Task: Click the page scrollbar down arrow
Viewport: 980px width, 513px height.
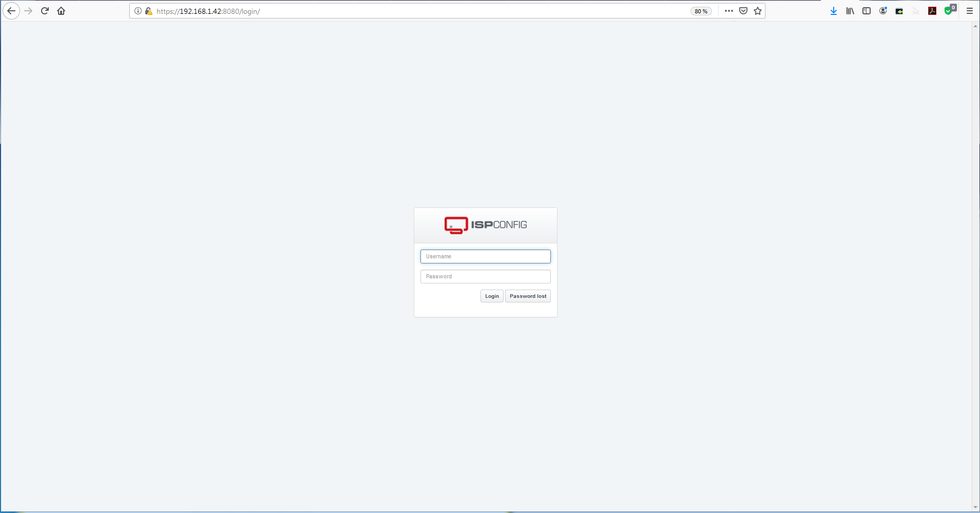Action: (975, 507)
